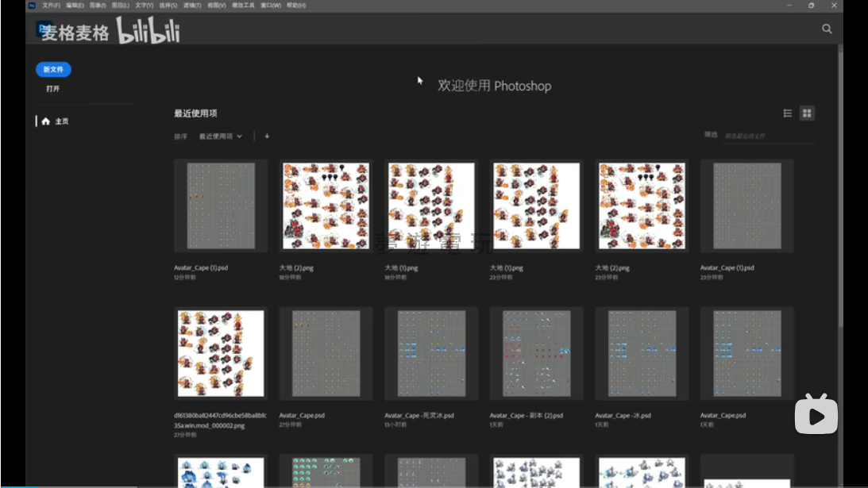Open the Avatar_Cape -冰.psd thumbnail
Viewport: 868px width, 488px height.
click(642, 353)
